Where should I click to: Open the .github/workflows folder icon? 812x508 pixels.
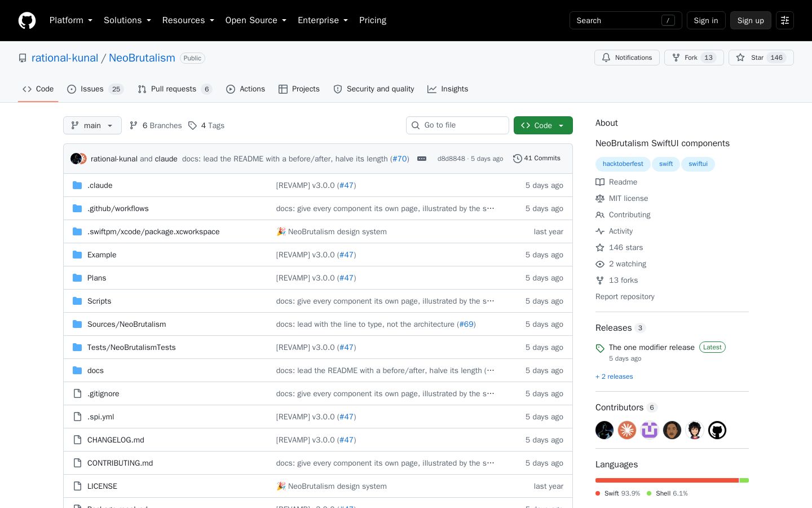(x=77, y=208)
